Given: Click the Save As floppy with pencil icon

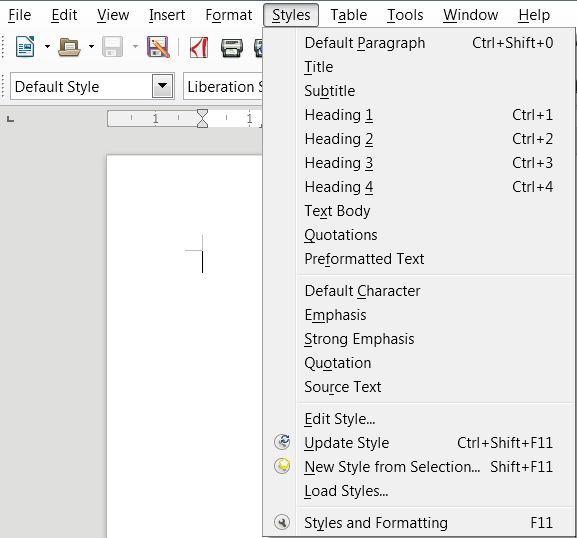Looking at the screenshot, I should click(x=158, y=47).
